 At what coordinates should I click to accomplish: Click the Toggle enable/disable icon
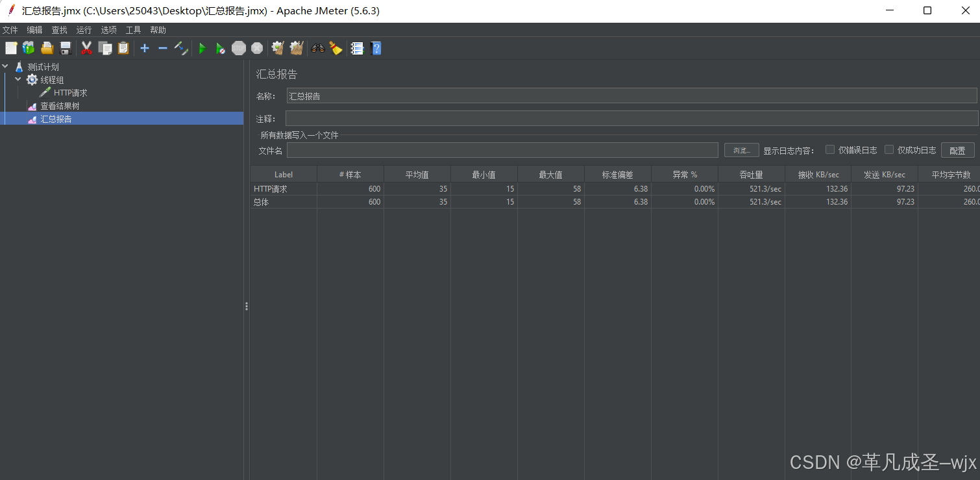(x=181, y=48)
